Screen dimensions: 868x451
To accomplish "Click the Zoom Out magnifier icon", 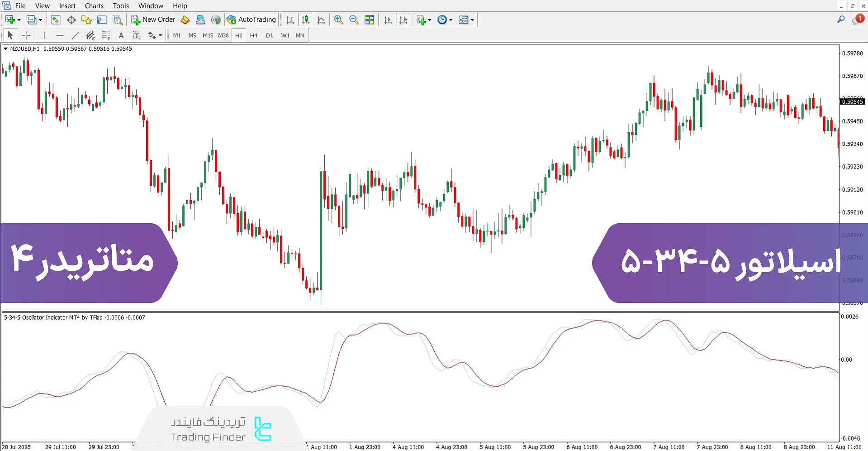I will [354, 19].
